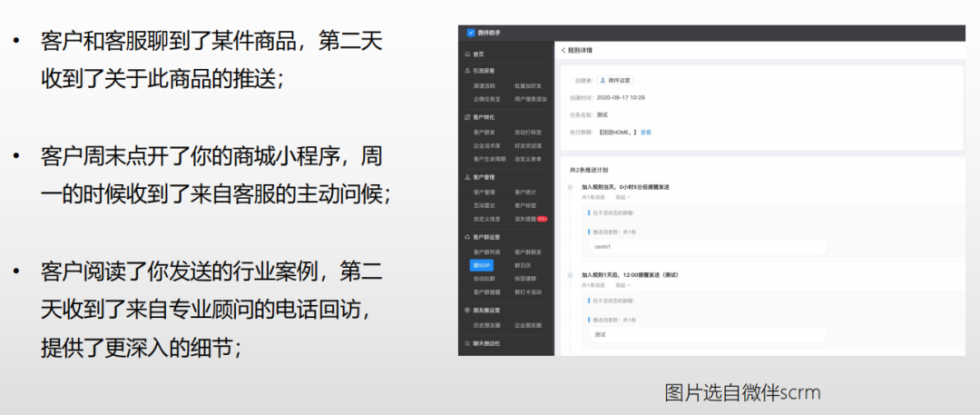
Task: Collapse the first push plan with 收起
Action: (x=622, y=196)
